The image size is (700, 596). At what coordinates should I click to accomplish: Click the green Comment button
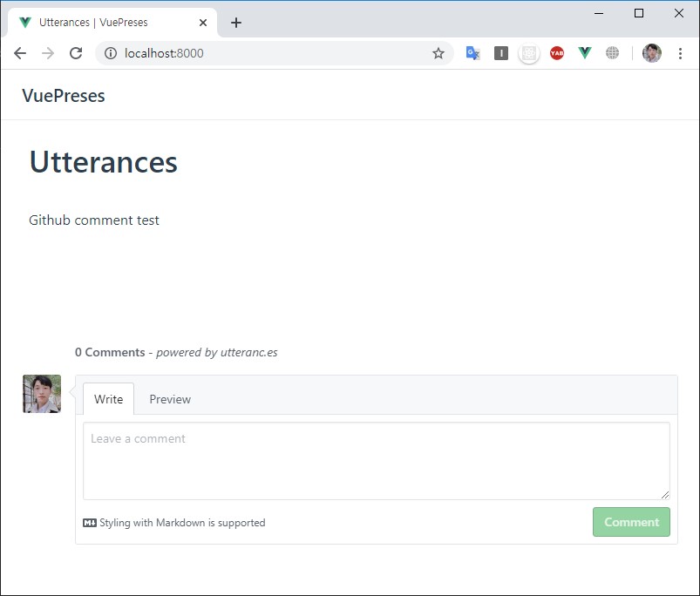click(631, 522)
